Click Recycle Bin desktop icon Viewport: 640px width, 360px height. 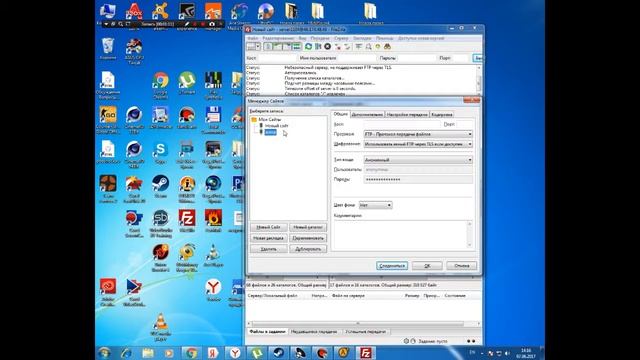click(108, 49)
